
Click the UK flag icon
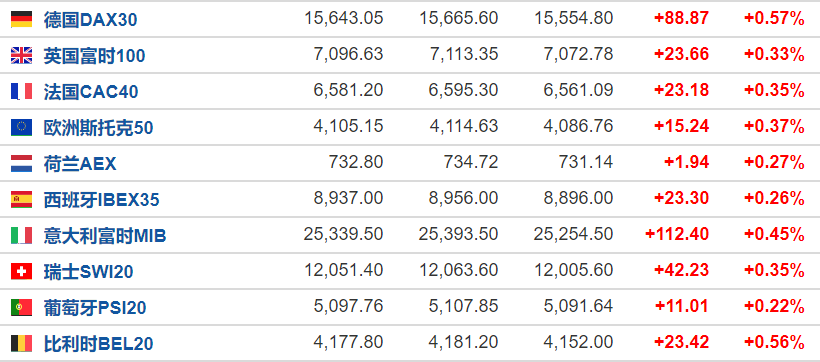pos(21,55)
